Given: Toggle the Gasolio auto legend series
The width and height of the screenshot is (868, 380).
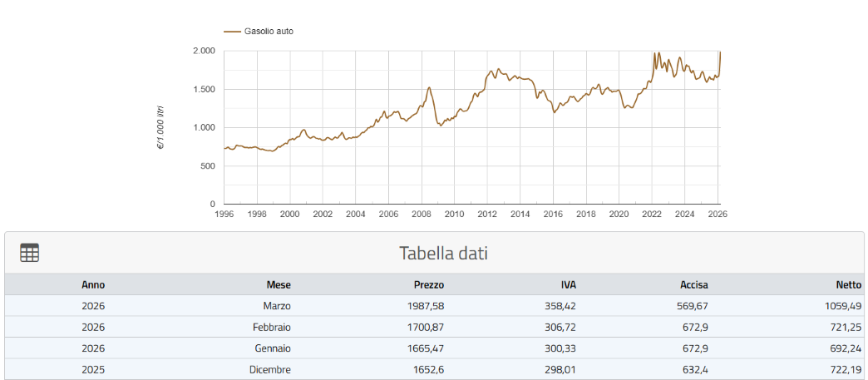Looking at the screenshot, I should point(269,32).
